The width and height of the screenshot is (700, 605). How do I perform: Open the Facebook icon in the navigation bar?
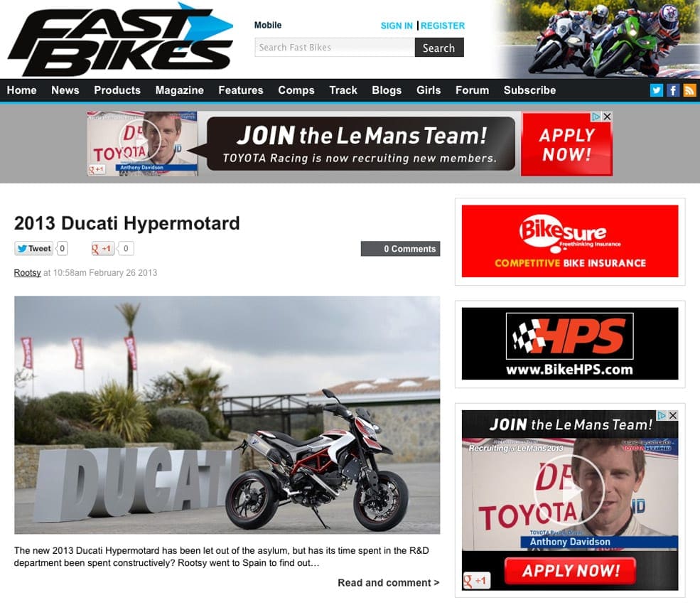(x=673, y=90)
